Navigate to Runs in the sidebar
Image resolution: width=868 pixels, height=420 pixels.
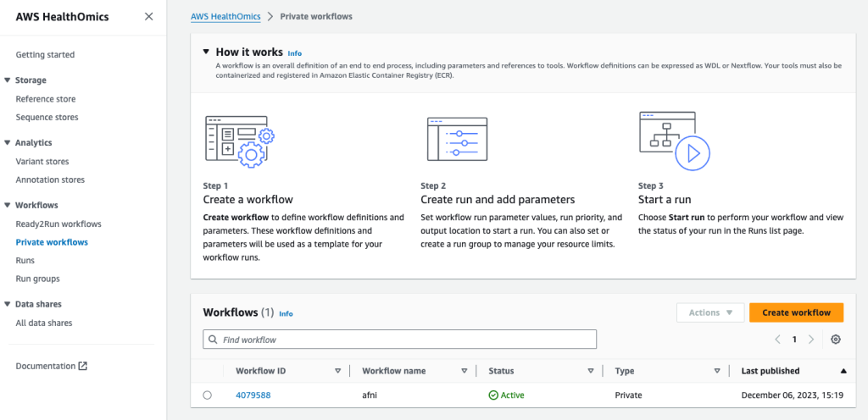coord(25,260)
